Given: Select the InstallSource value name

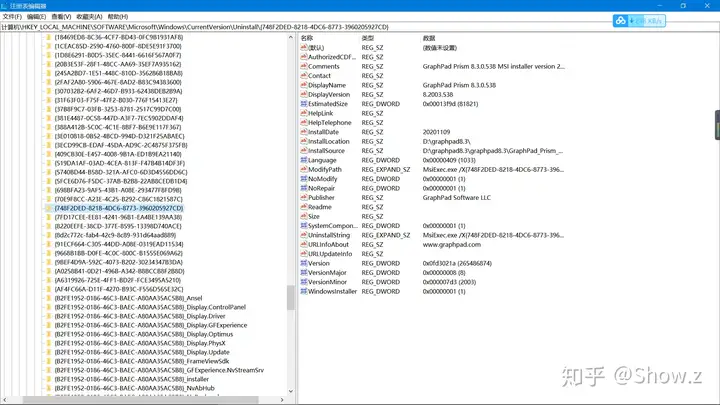Looking at the screenshot, I should point(326,151).
